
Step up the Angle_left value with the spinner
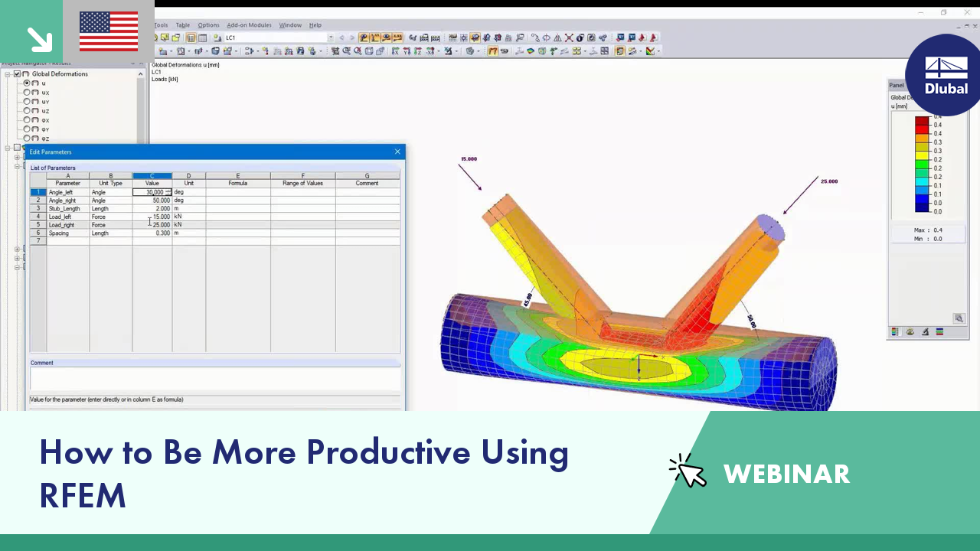(x=168, y=190)
